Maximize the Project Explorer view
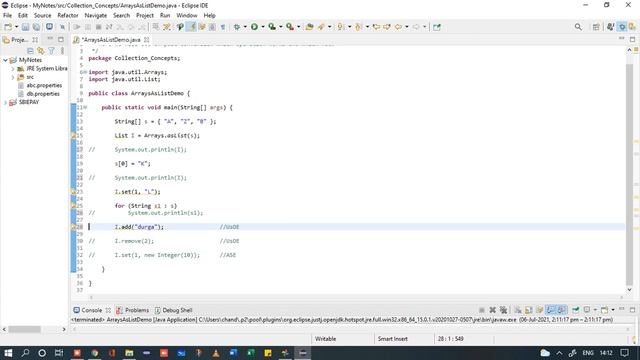This screenshot has height=360, width=640. click(x=61, y=39)
